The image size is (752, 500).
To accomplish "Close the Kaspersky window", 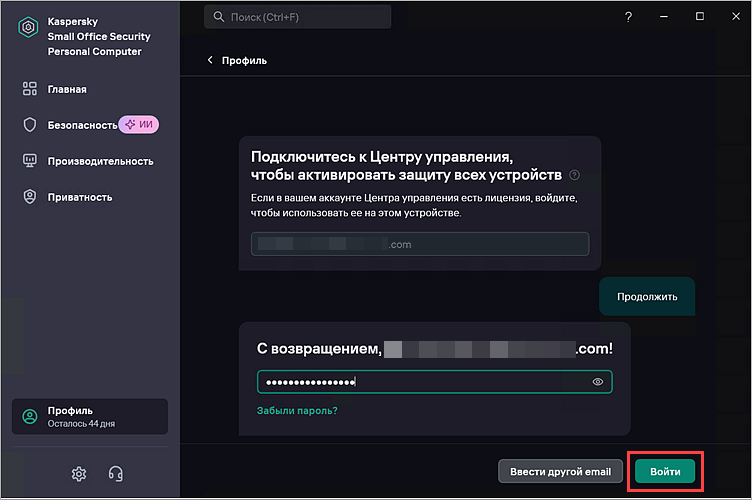I will coord(736,17).
